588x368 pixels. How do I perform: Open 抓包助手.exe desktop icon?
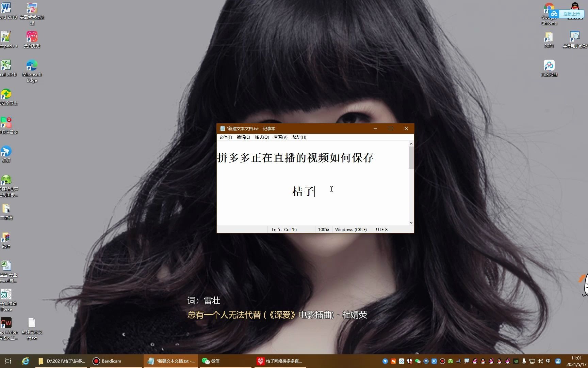[x=7, y=300]
